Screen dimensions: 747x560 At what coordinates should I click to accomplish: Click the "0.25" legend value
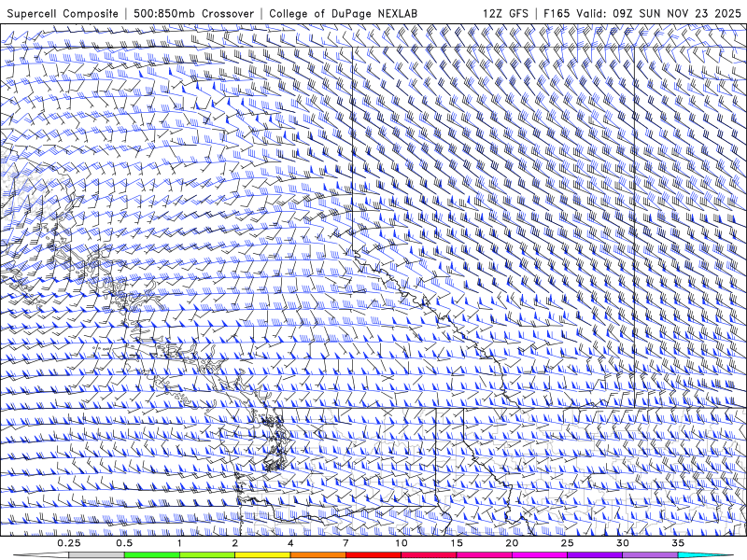click(69, 543)
